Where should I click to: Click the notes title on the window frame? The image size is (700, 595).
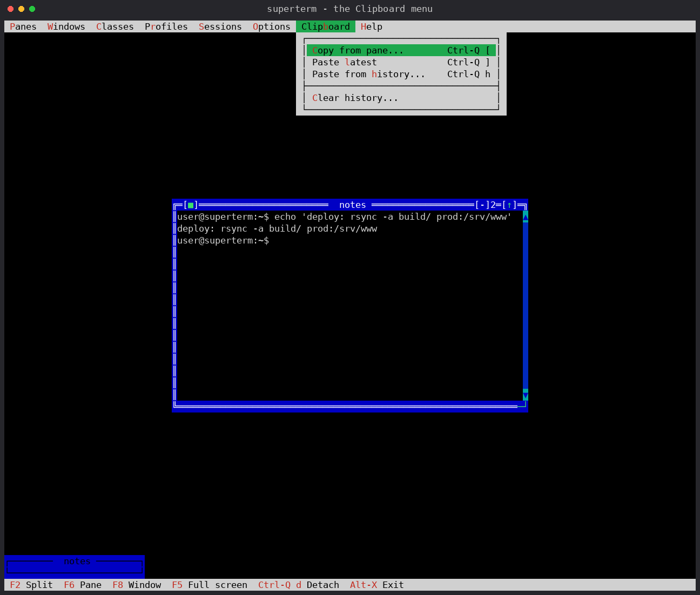pyautogui.click(x=353, y=205)
